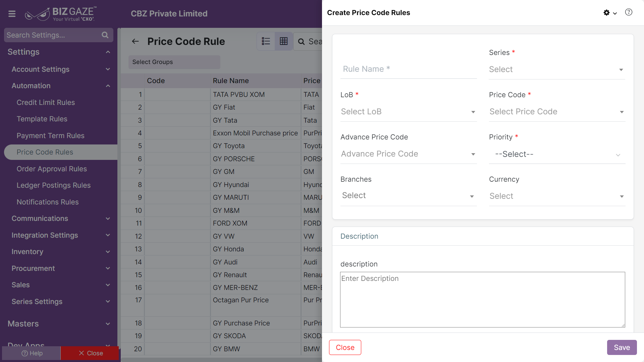
Task: Go back using the arrow icon
Action: tap(136, 41)
